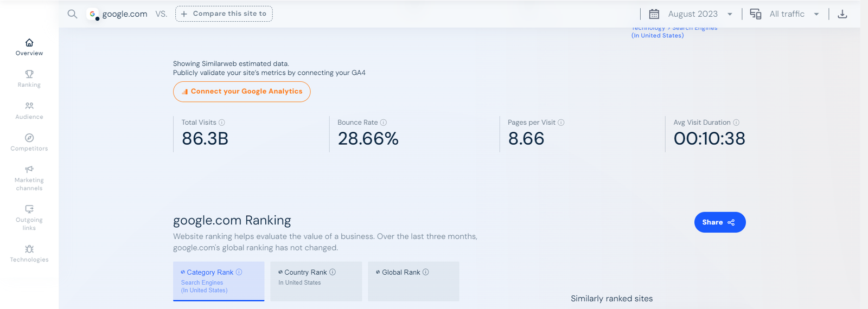Select the Competitors compass icon
Screen dimensions: 868x309
[29, 138]
